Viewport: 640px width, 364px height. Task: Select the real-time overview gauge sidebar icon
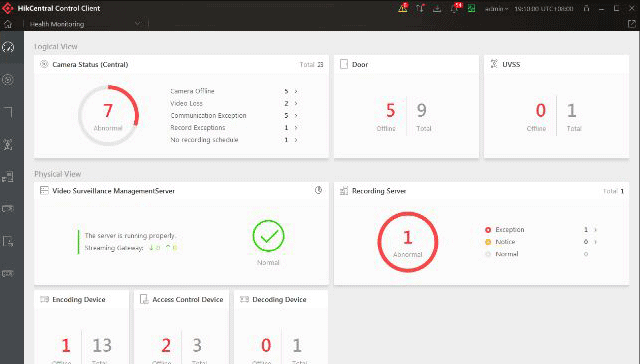(8, 47)
